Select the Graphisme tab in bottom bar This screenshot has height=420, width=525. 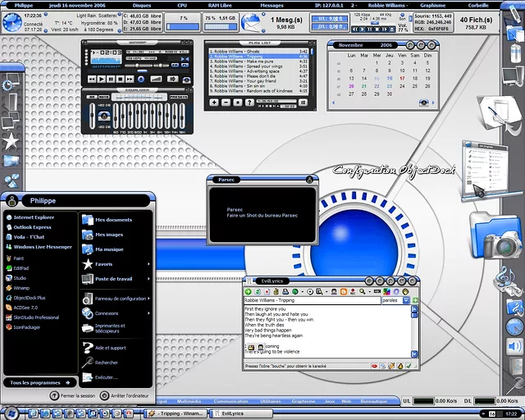[x=303, y=402]
